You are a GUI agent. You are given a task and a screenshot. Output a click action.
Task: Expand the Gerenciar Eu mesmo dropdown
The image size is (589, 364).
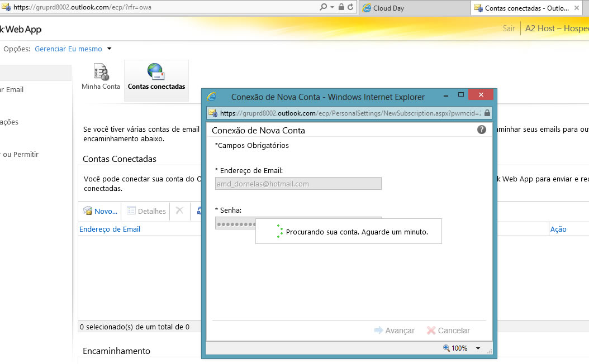click(110, 49)
